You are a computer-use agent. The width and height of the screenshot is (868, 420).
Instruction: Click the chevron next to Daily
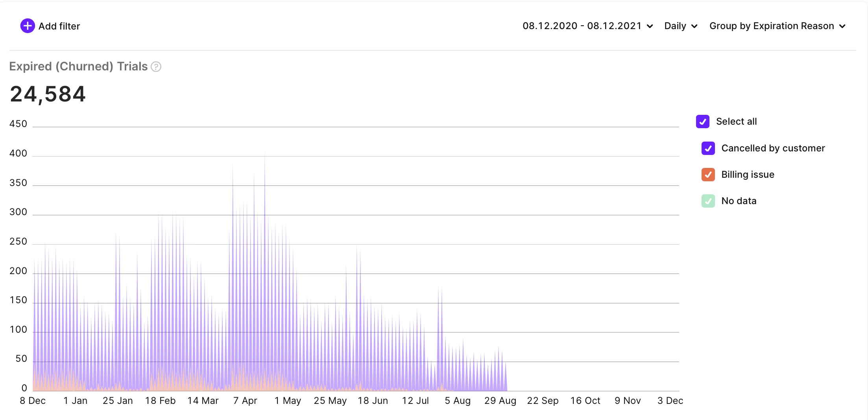tap(694, 26)
